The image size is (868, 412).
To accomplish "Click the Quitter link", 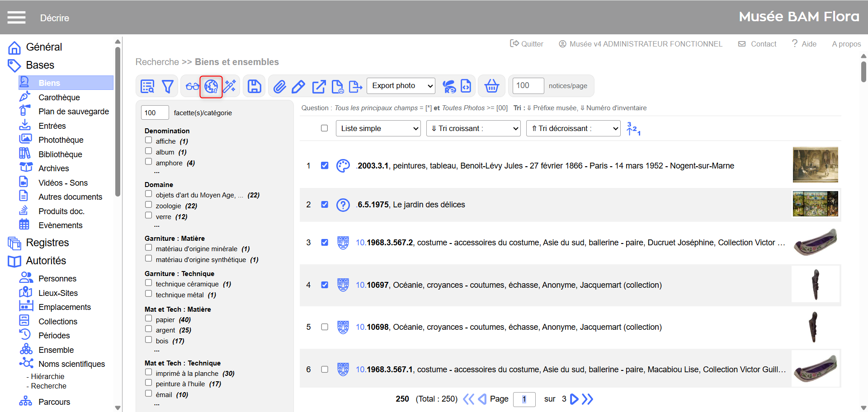I will [x=527, y=44].
